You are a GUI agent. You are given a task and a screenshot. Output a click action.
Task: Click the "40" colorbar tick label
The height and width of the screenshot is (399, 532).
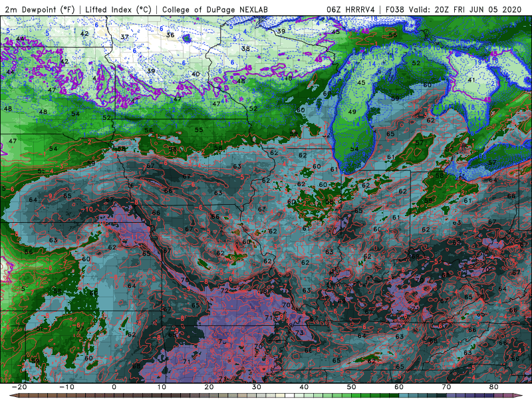coord(304,387)
